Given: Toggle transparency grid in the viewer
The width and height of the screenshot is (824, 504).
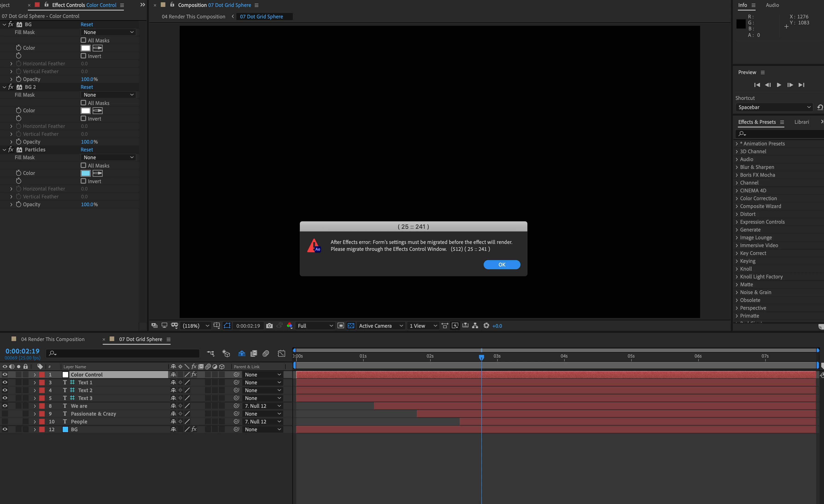Looking at the screenshot, I should click(351, 326).
